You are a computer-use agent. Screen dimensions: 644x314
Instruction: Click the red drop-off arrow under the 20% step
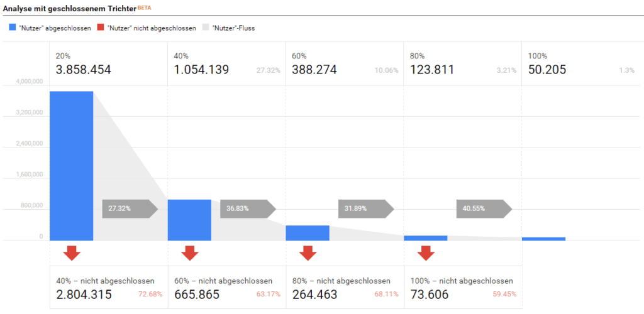72,252
